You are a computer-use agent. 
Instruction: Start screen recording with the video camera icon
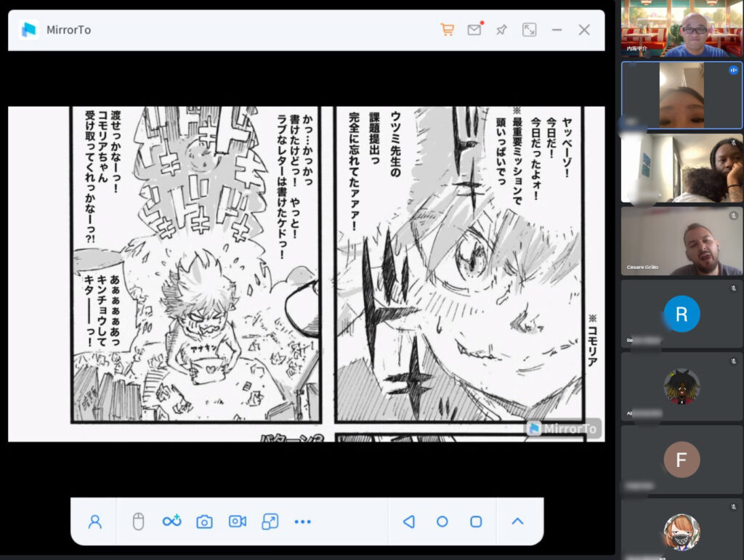click(238, 522)
